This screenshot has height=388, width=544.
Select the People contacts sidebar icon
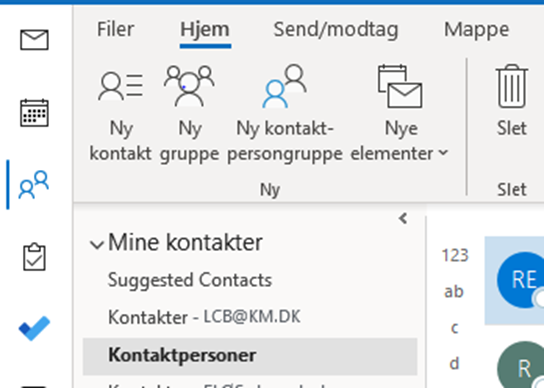34,185
